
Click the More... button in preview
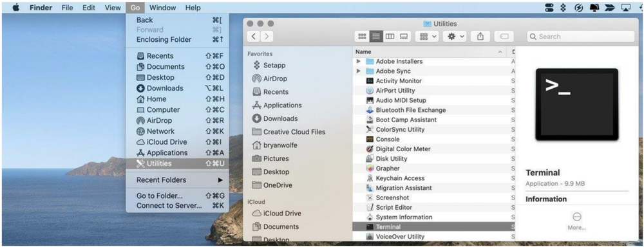point(576,221)
